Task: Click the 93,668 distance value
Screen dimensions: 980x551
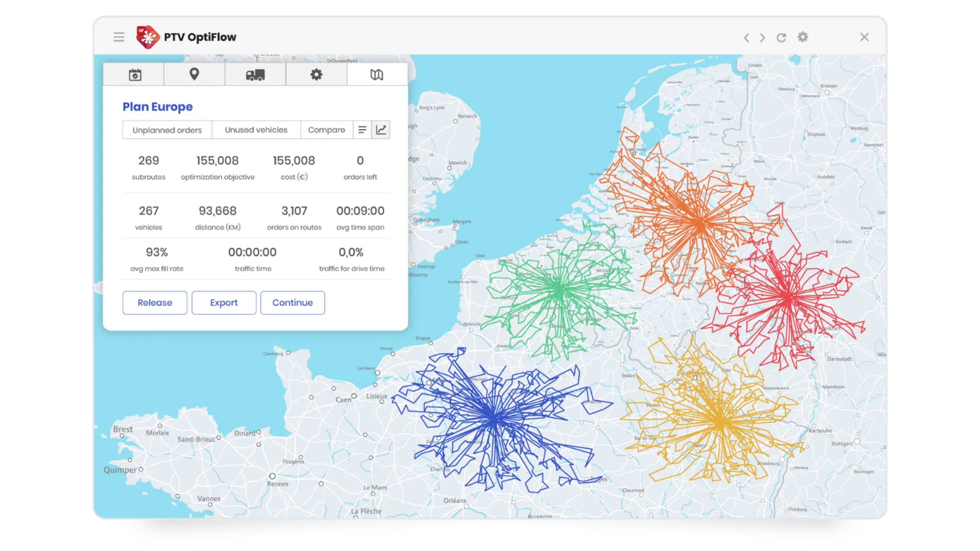Action: (218, 210)
